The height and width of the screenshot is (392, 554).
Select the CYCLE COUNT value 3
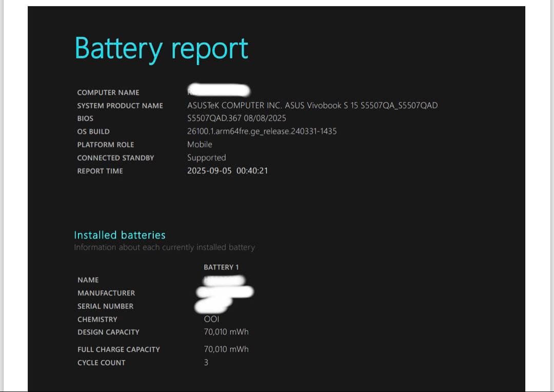coord(205,362)
